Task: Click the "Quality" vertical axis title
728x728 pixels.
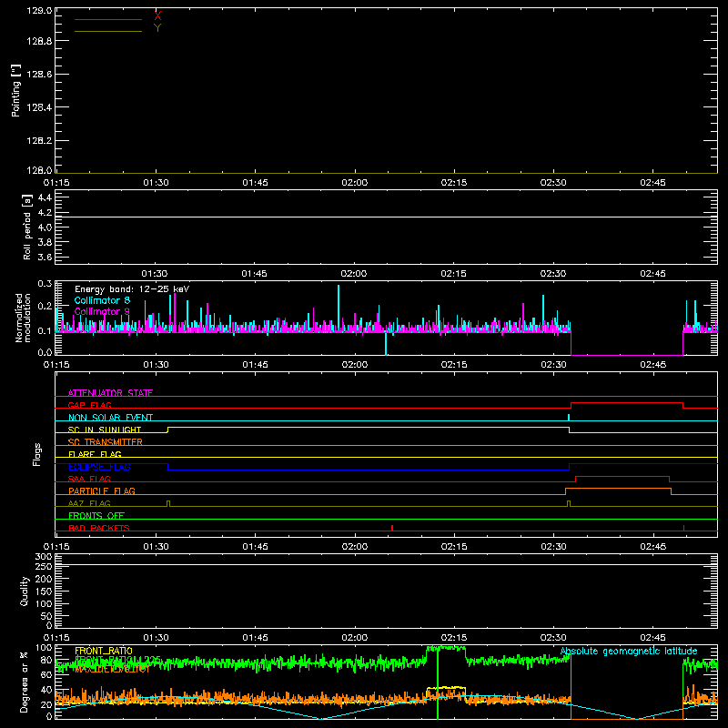Action: (x=25, y=591)
